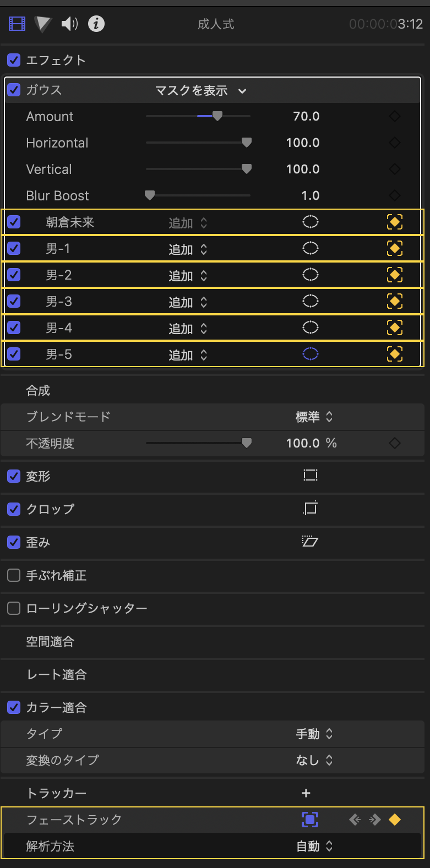The image size is (430, 868).
Task: Open the info inspector icon at the top
Action: [96, 24]
